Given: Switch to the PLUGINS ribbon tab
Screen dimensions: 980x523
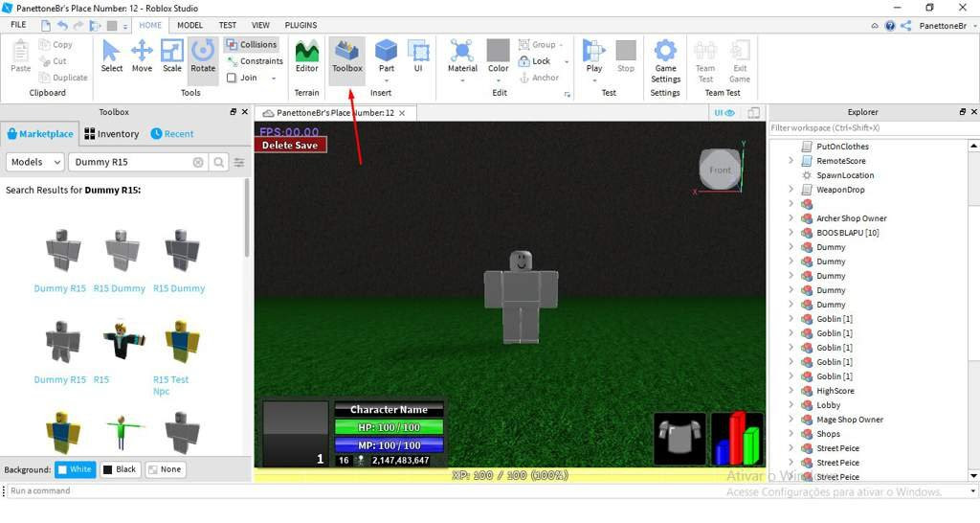Looking at the screenshot, I should [301, 25].
